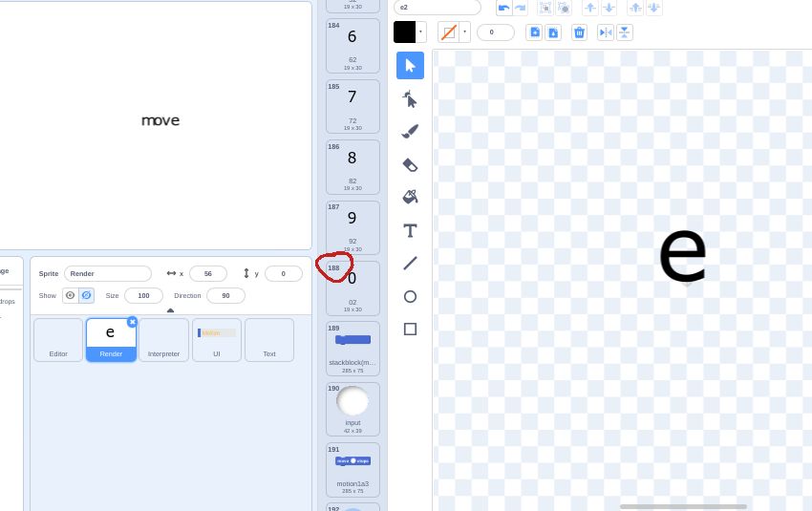The height and width of the screenshot is (511, 812).
Task: Click the costume name field e2
Action: 438,8
